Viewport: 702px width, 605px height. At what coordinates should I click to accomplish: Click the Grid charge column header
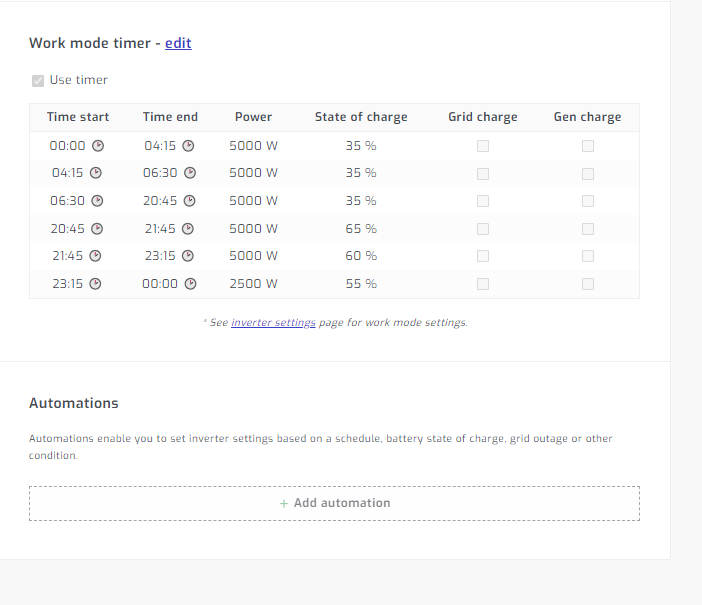click(x=483, y=117)
